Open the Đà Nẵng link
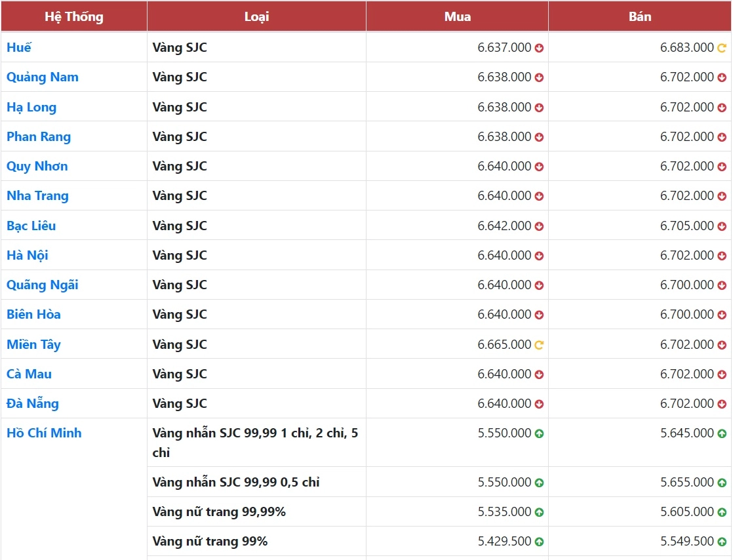 (x=33, y=403)
